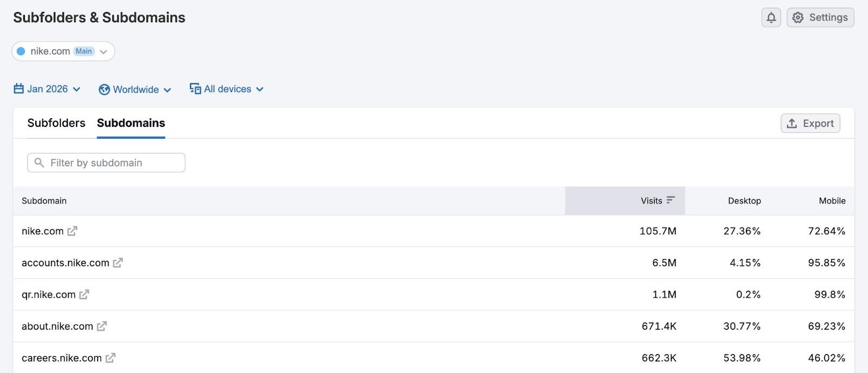Click the export upload icon on the Export button
868x373 pixels.
[792, 123]
